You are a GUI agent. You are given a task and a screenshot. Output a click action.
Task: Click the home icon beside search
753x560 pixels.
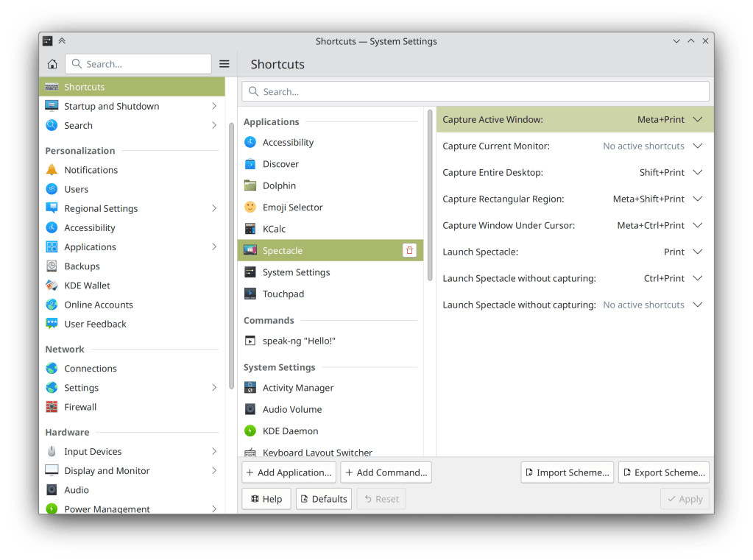[52, 64]
